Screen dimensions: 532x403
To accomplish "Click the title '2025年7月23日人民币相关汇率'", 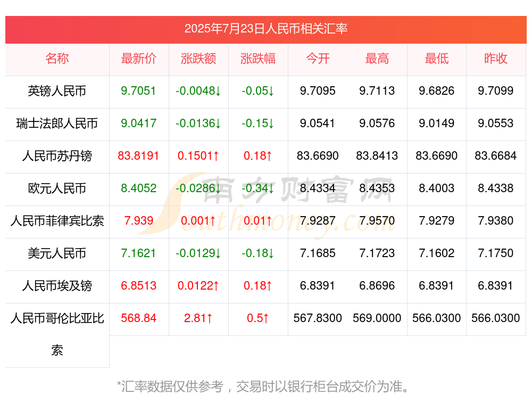I will (x=265, y=29).
